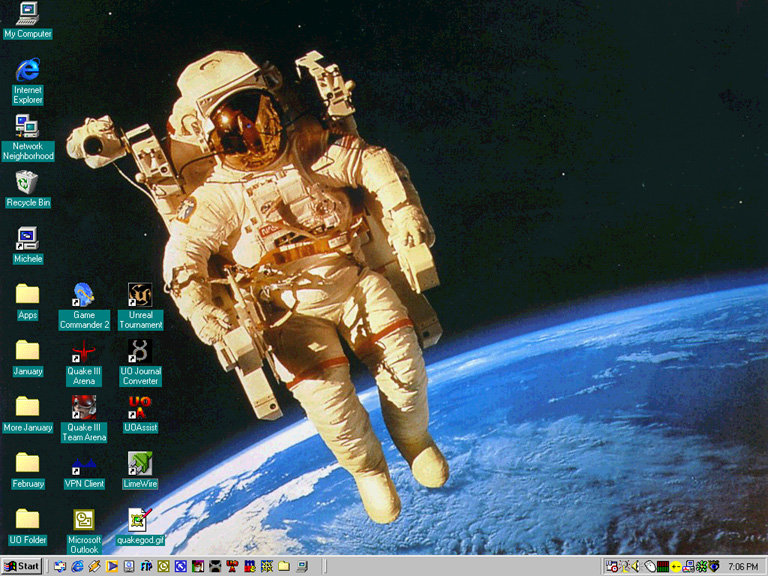The height and width of the screenshot is (576, 768).
Task: Select the More January folder
Action: [27, 414]
